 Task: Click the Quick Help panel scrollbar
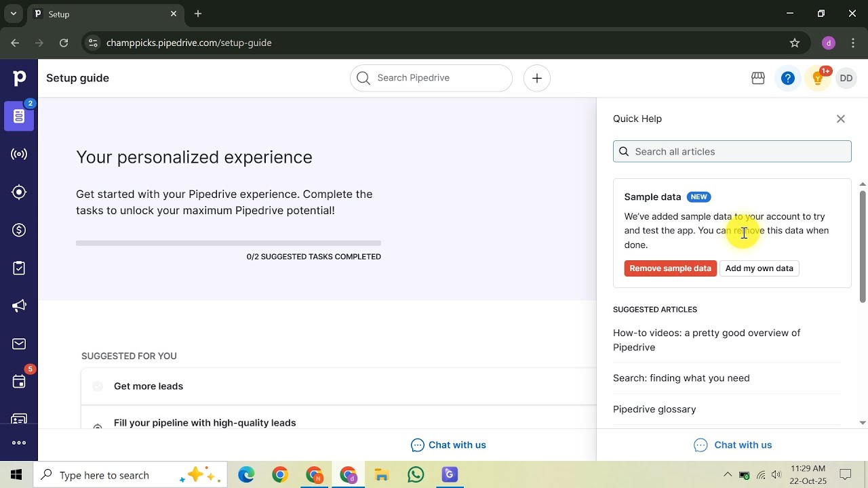tap(863, 247)
